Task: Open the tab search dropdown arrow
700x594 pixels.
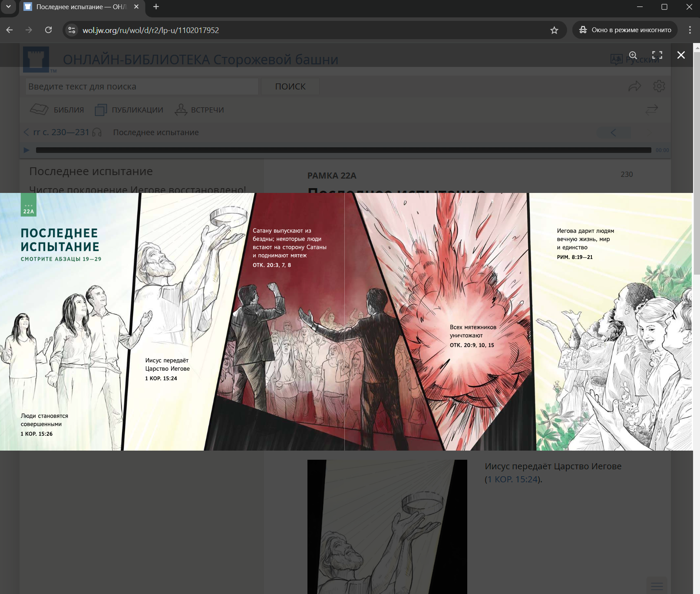Action: (x=8, y=7)
